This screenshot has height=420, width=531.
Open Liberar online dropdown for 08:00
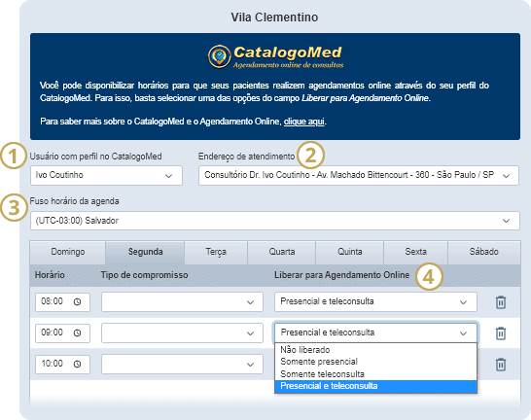click(375, 302)
